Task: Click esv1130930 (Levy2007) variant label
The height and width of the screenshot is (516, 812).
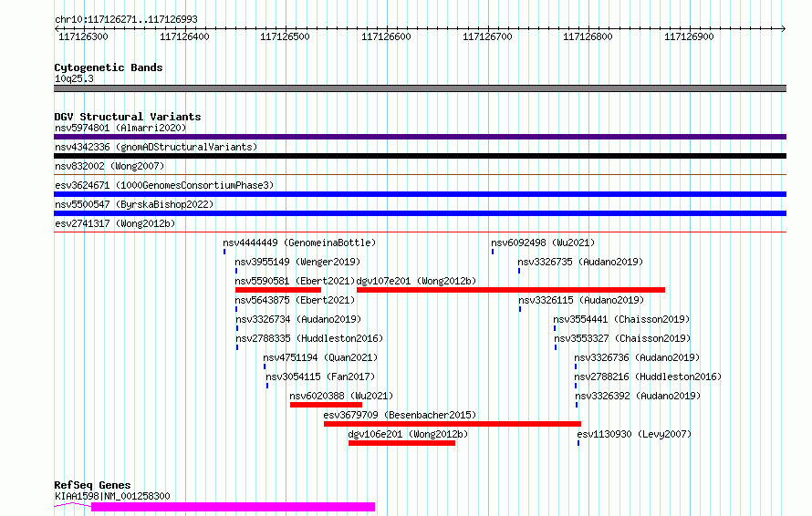Action: [x=634, y=434]
